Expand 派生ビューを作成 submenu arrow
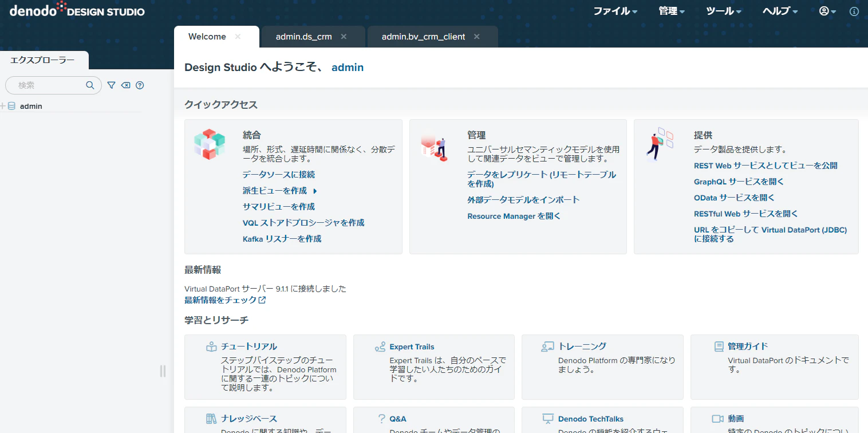This screenshot has height=433, width=868. tap(315, 191)
